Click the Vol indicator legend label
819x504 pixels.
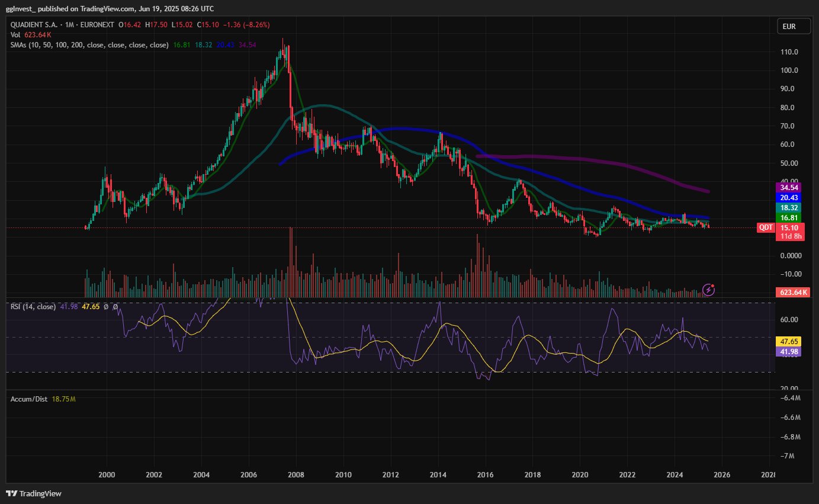click(x=15, y=36)
